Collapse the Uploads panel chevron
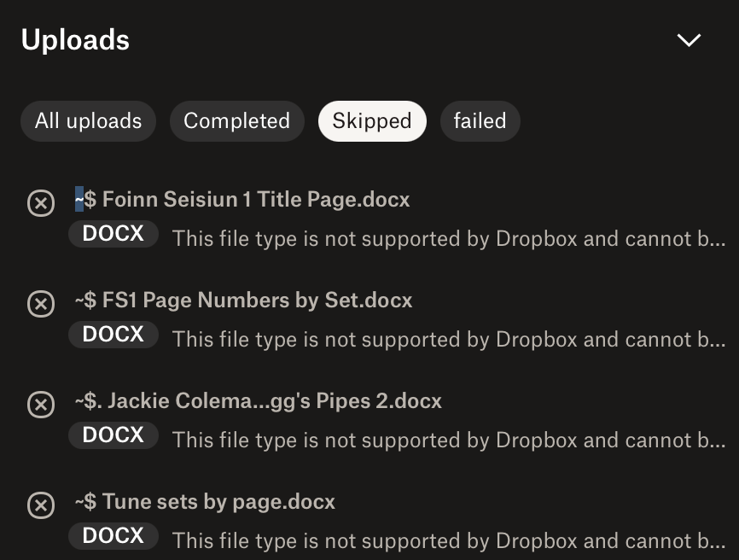This screenshot has height=560, width=739. pyautogui.click(x=688, y=40)
